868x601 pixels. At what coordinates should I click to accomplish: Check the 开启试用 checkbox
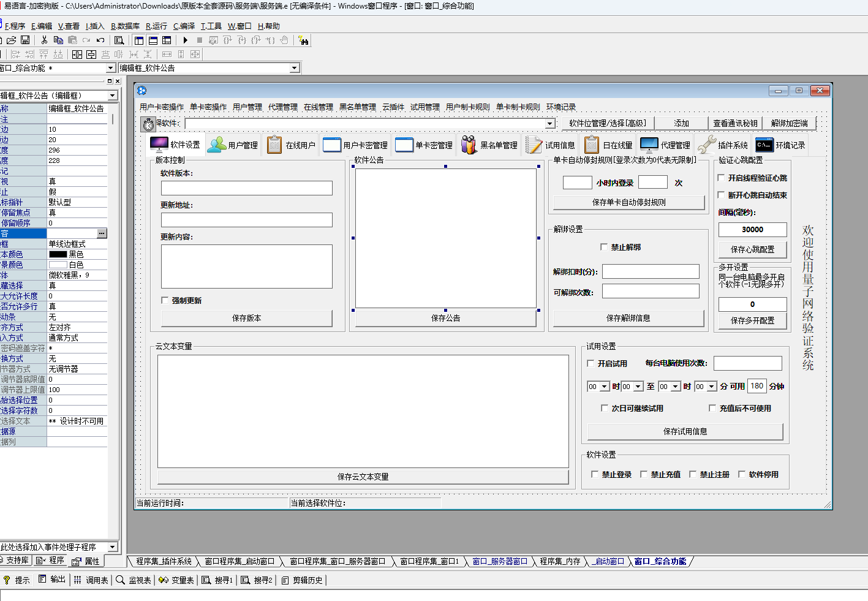pos(591,363)
